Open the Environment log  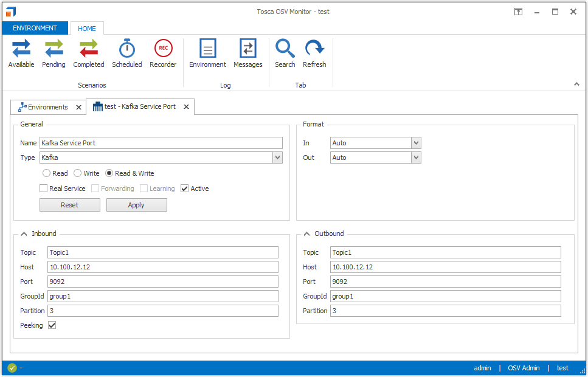(x=207, y=53)
